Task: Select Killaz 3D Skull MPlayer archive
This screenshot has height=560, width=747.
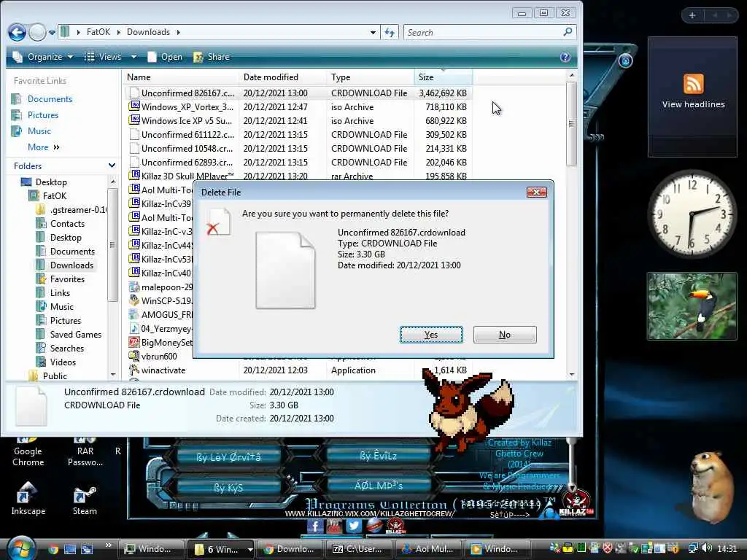Action: (x=187, y=176)
